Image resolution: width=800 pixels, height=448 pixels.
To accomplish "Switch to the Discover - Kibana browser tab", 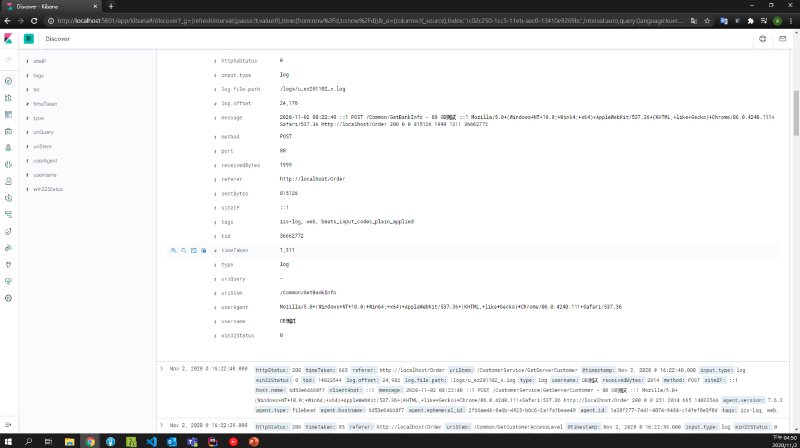I will click(x=50, y=5).
